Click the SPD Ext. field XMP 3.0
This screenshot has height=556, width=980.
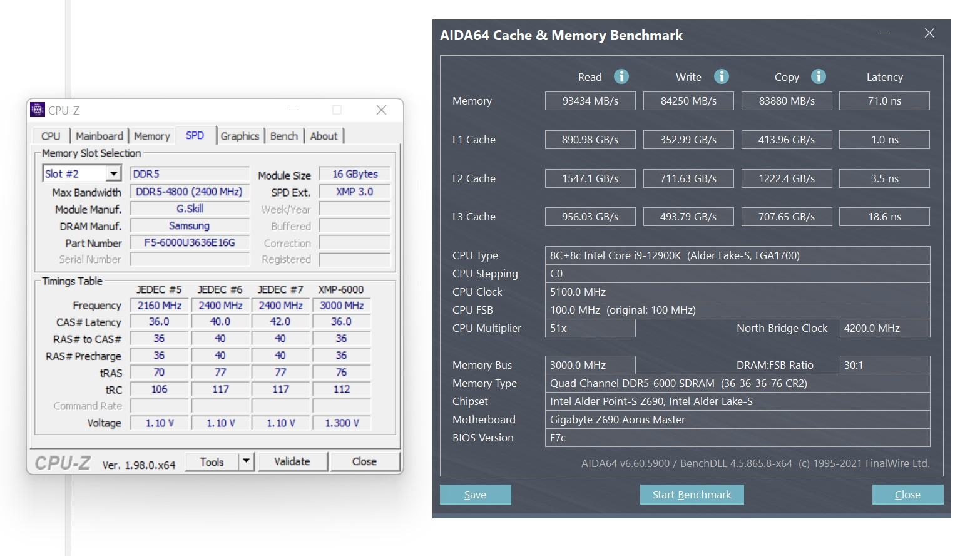coord(355,192)
